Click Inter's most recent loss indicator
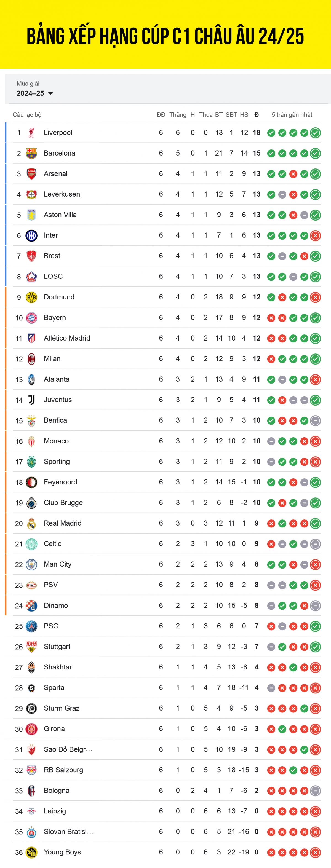This screenshot has height=868, width=331. [x=315, y=235]
